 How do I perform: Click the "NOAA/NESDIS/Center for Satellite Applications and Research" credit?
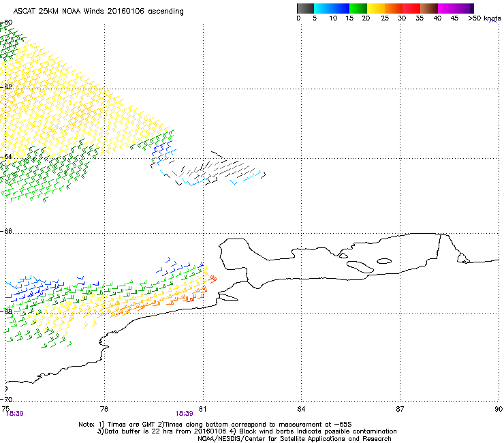pyautogui.click(x=294, y=439)
